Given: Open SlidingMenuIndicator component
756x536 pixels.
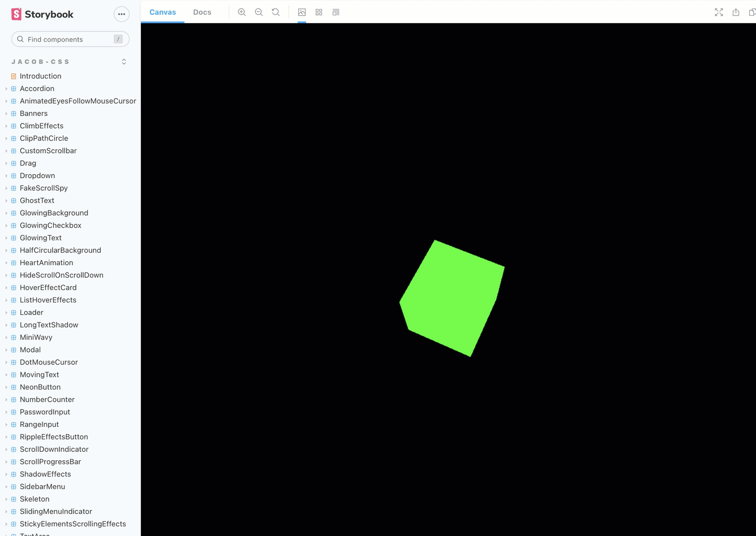Looking at the screenshot, I should [55, 511].
